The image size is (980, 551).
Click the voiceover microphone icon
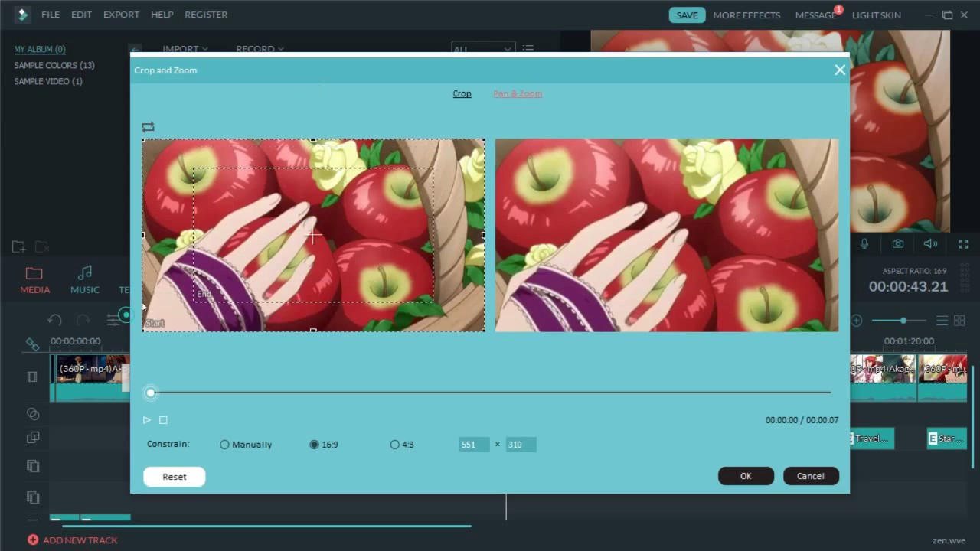(864, 244)
